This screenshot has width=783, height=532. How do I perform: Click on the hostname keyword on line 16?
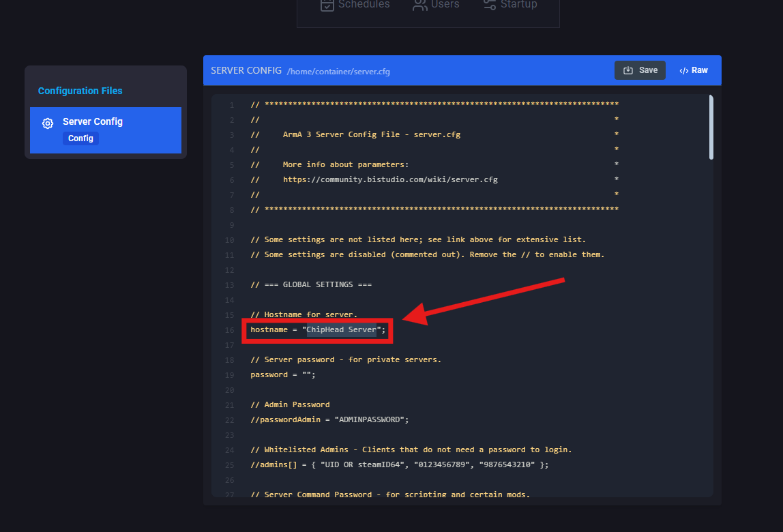pyautogui.click(x=269, y=329)
